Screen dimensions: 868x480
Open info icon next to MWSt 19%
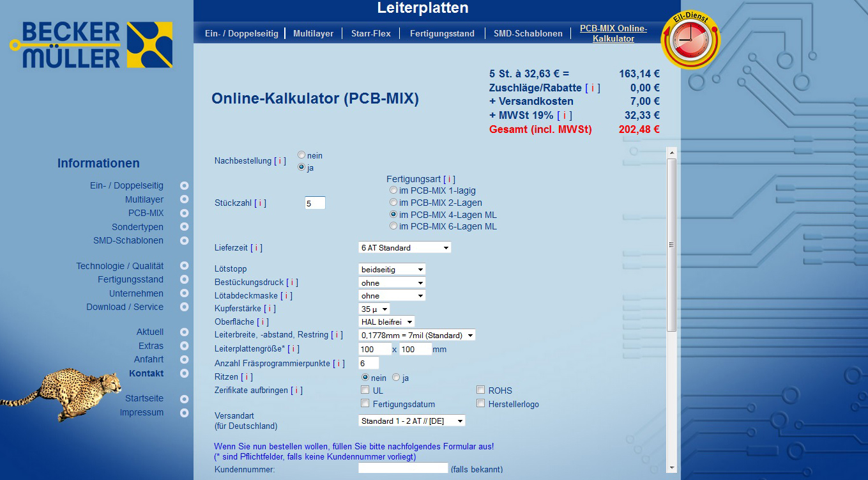564,115
